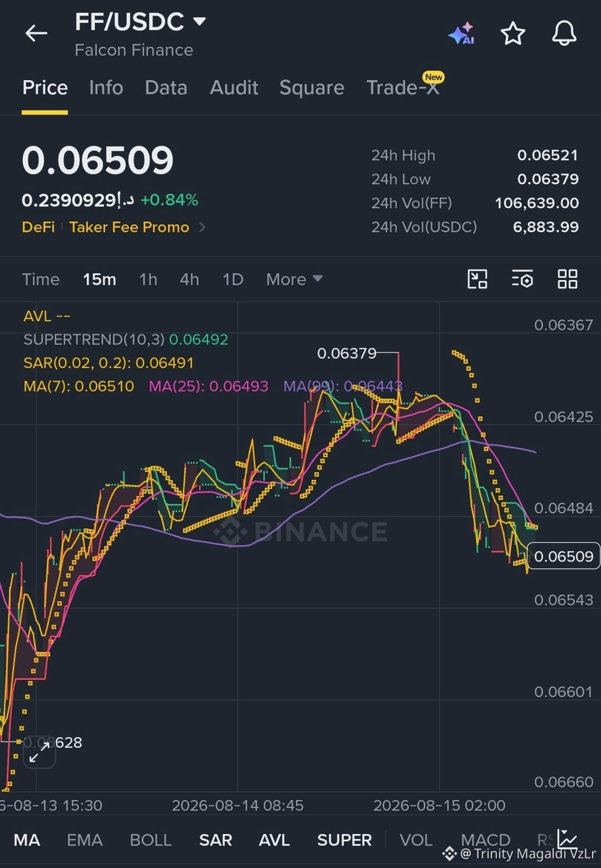Open the chart drawing tools icon
This screenshot has width=601, height=868.
477,279
